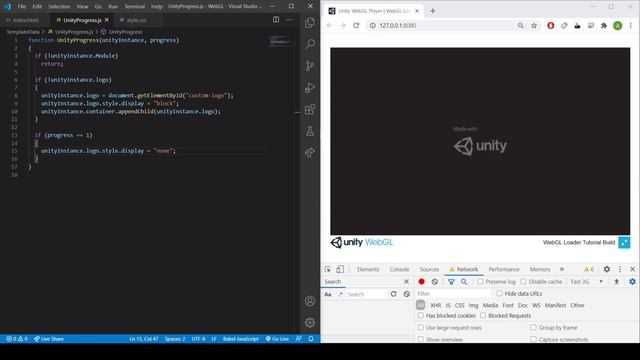Reload the browser page

click(x=356, y=25)
